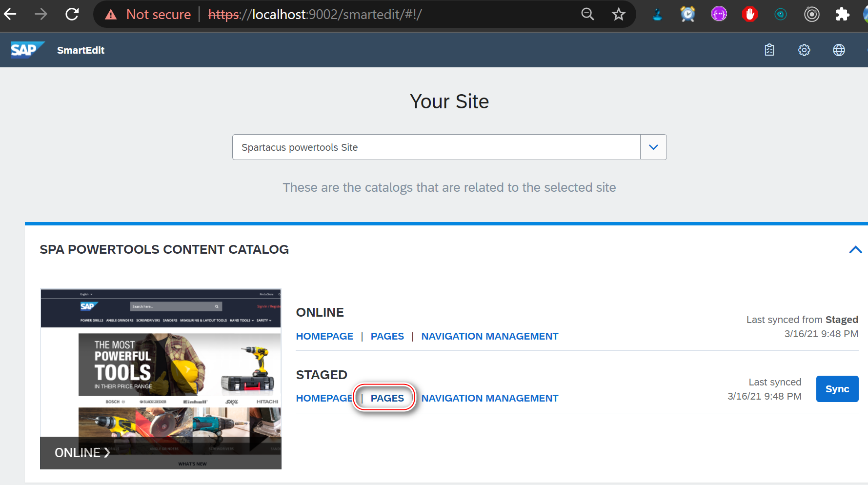Open the purple round browser extension
Image resolution: width=868 pixels, height=485 pixels.
pos(719,14)
